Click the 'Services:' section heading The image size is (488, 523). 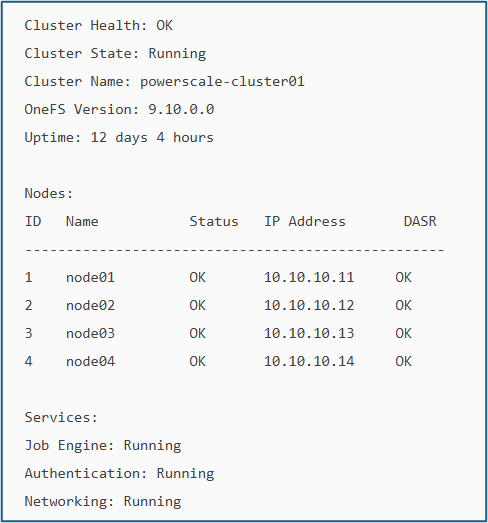pyautogui.click(x=61, y=418)
